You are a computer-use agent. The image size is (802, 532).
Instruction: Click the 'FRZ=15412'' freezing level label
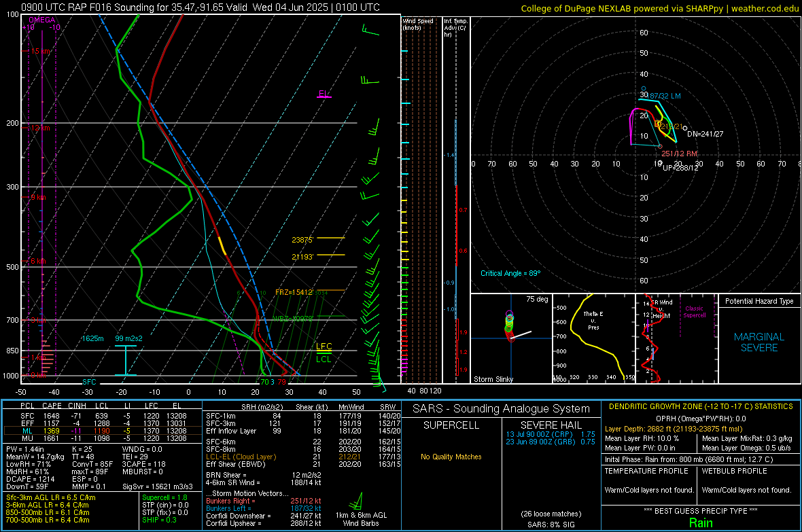pyautogui.click(x=294, y=292)
